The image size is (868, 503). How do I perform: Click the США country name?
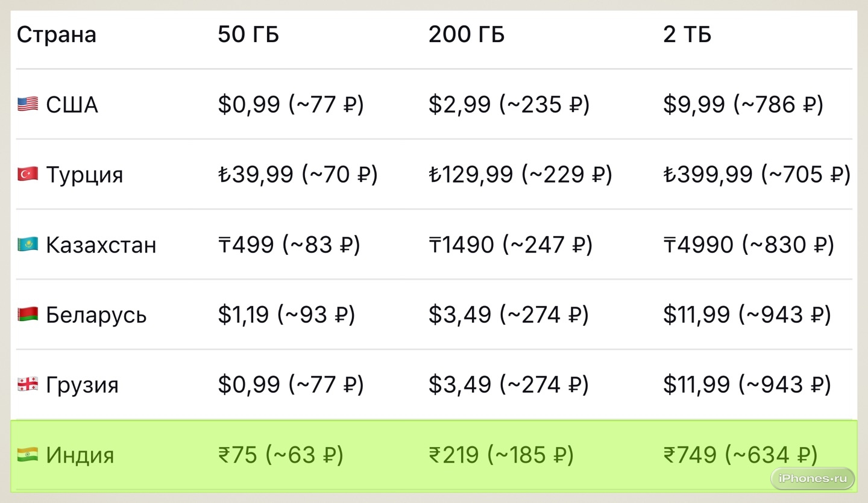(x=72, y=105)
